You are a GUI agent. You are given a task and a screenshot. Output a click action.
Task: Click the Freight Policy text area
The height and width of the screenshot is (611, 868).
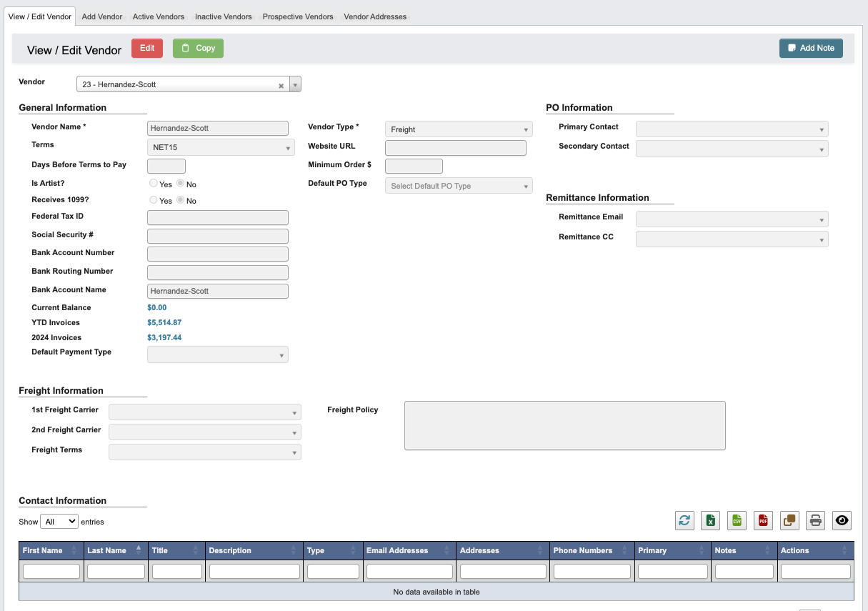[x=565, y=425]
